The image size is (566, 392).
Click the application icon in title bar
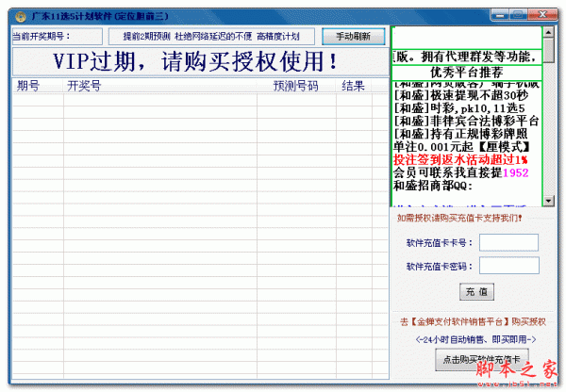(x=21, y=17)
